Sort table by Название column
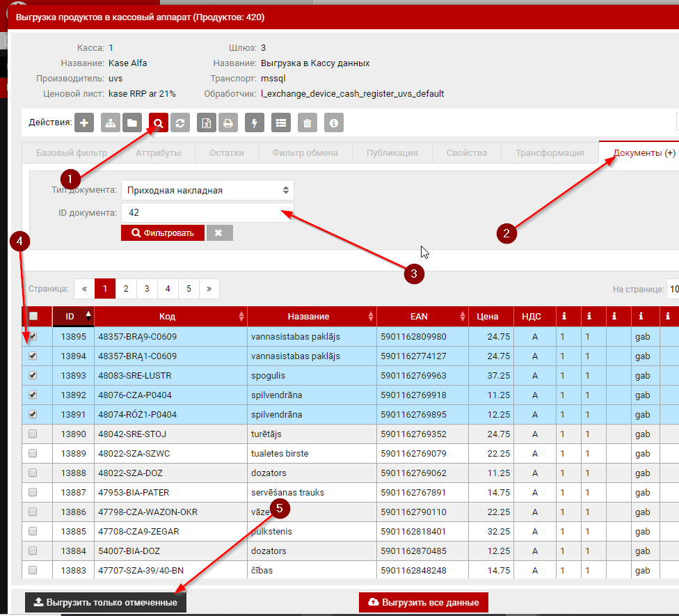Image resolution: width=679 pixels, height=616 pixels. coord(311,317)
